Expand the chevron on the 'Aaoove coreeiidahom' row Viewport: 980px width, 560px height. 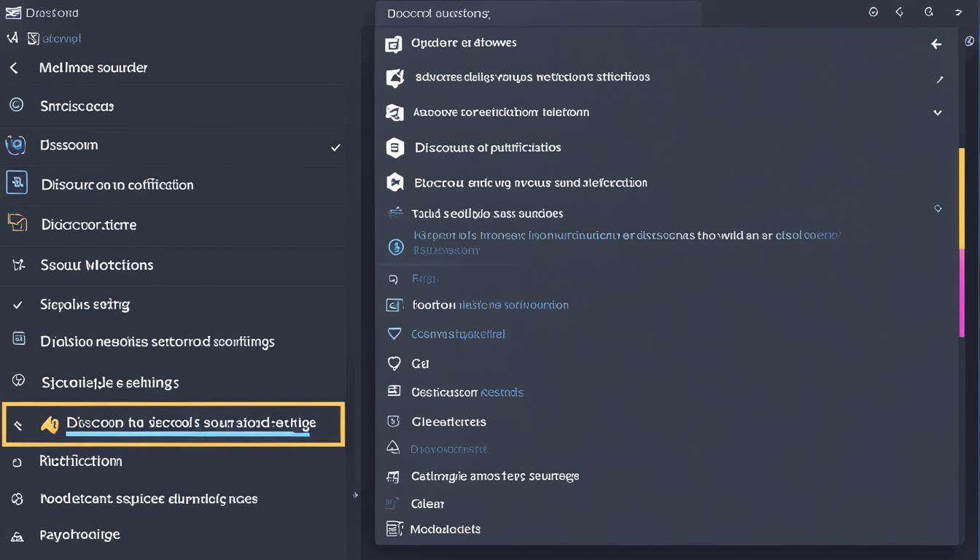(938, 112)
